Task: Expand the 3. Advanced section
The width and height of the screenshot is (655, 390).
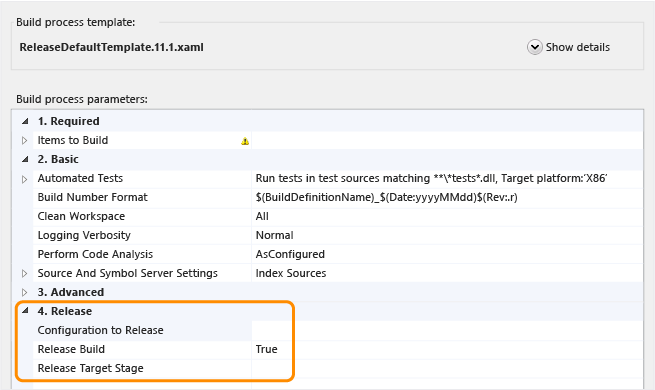Action: [24, 292]
